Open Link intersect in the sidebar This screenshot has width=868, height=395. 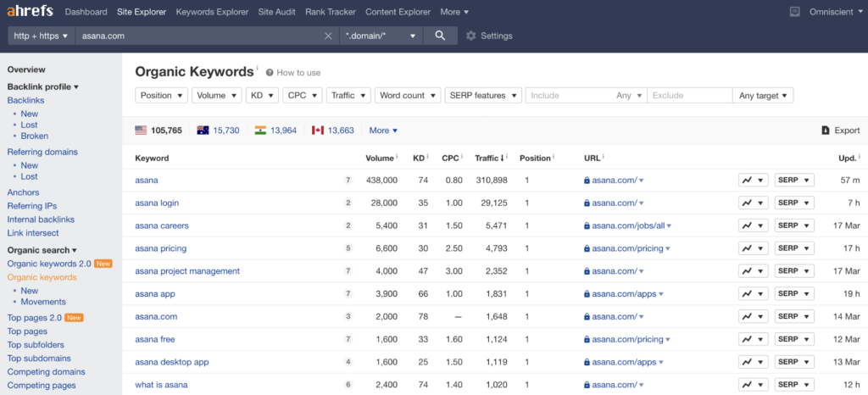point(33,233)
